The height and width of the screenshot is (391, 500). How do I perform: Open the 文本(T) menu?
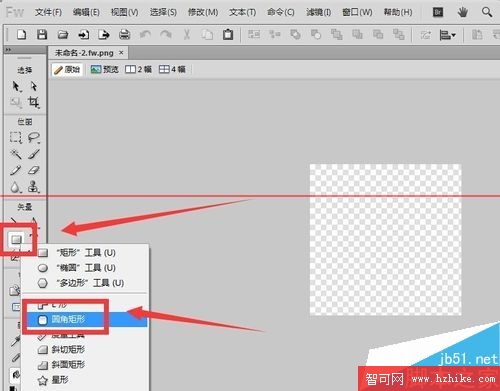[242, 12]
